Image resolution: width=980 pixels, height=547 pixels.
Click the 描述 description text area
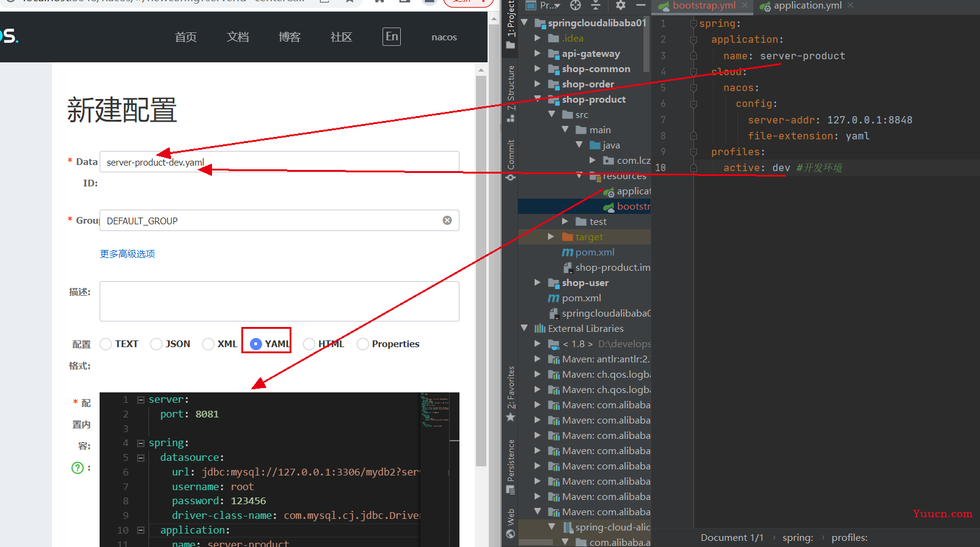click(x=279, y=301)
